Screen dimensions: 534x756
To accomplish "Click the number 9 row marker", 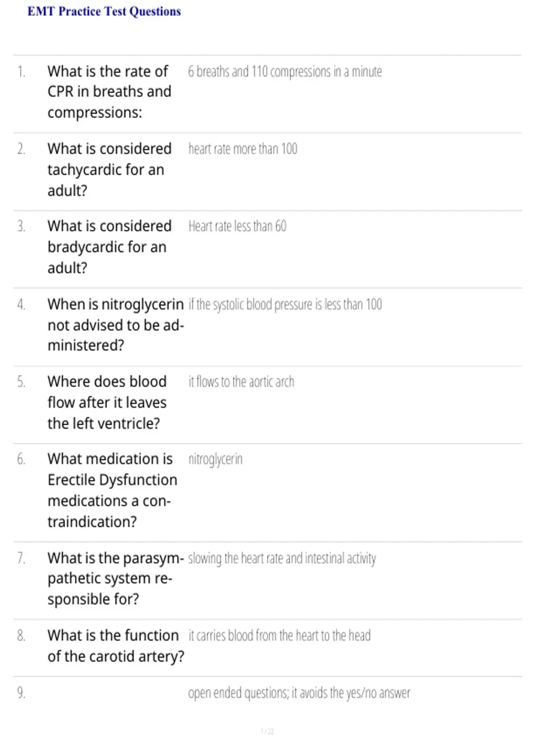I will 21,693.
